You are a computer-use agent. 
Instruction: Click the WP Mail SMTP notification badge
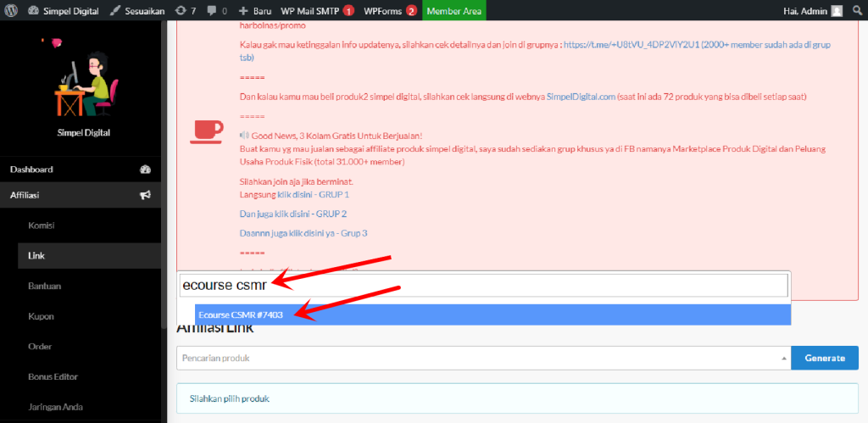click(x=348, y=11)
